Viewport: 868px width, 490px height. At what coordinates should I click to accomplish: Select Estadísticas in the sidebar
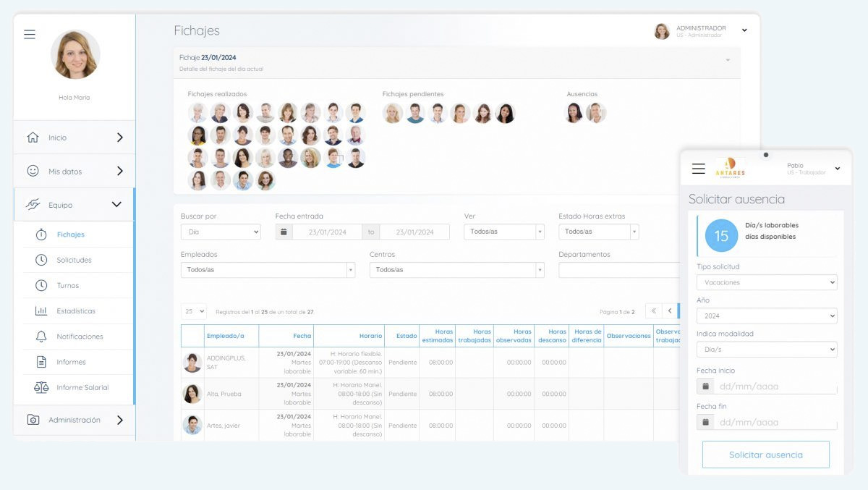click(76, 311)
